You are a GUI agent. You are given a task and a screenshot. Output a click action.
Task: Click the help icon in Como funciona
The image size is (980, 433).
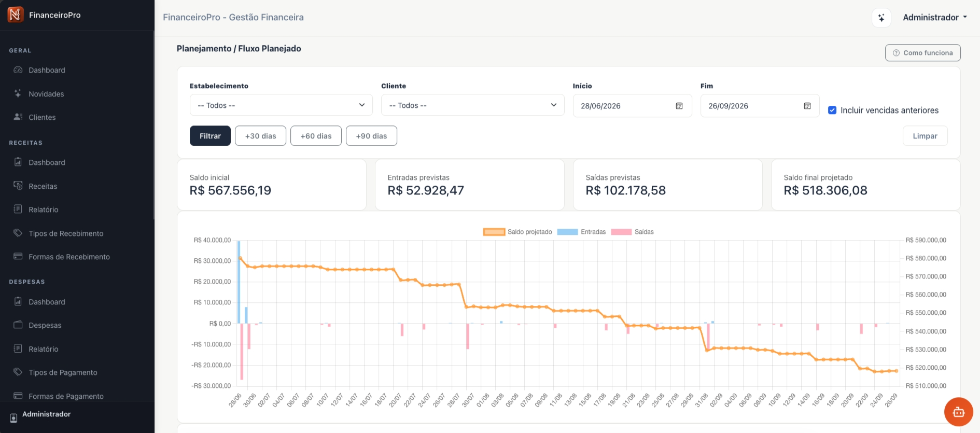[x=896, y=53]
